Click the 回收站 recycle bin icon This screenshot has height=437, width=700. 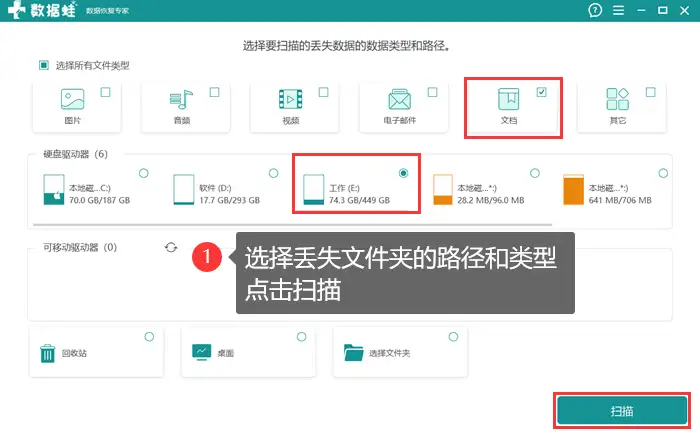(48, 353)
